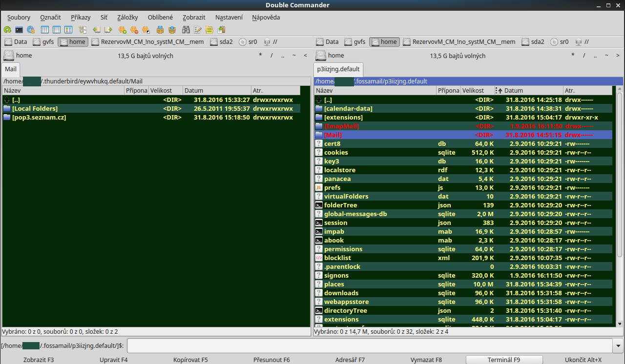Select global-messages-db sqlite file
This screenshot has height=364, width=625.
coord(463,214)
